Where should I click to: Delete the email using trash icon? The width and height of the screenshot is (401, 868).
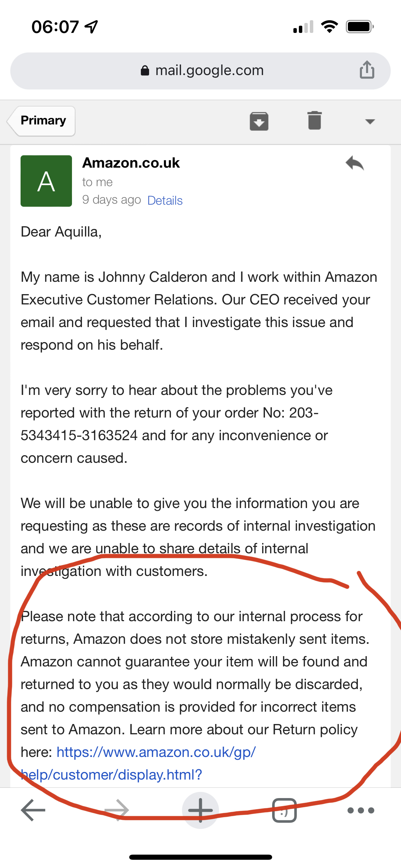click(x=314, y=120)
